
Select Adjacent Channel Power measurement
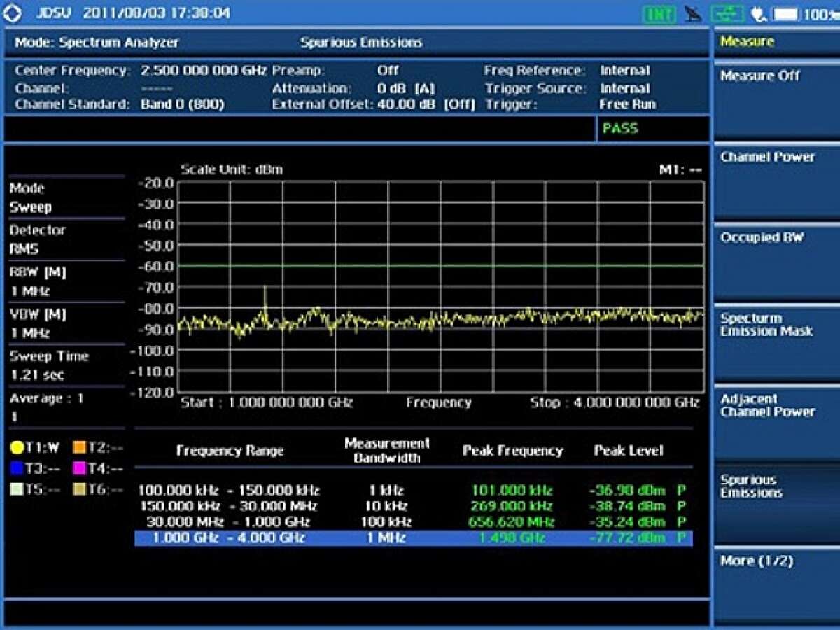click(x=776, y=423)
